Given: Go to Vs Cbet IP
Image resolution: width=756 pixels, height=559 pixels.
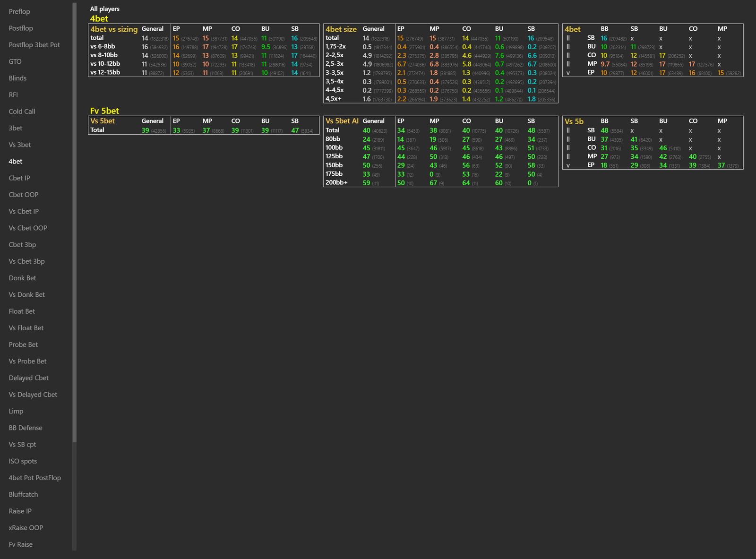Looking at the screenshot, I should coord(24,211).
